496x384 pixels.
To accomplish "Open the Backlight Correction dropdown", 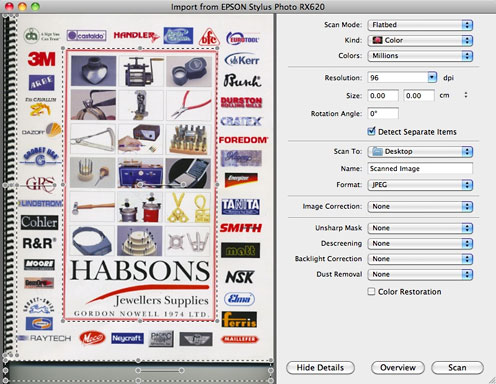I will pos(420,259).
